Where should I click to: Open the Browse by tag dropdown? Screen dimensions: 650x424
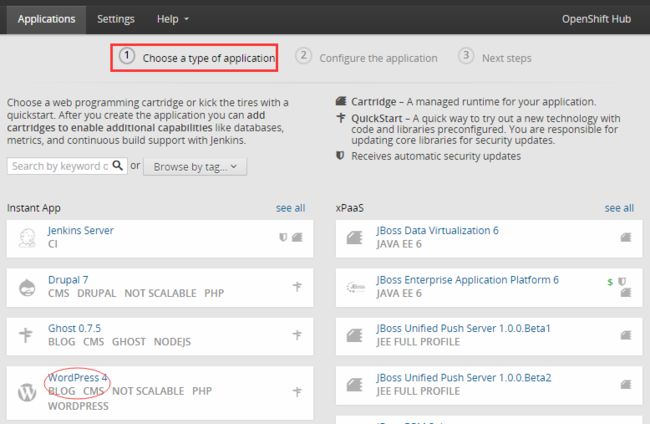coord(195,167)
